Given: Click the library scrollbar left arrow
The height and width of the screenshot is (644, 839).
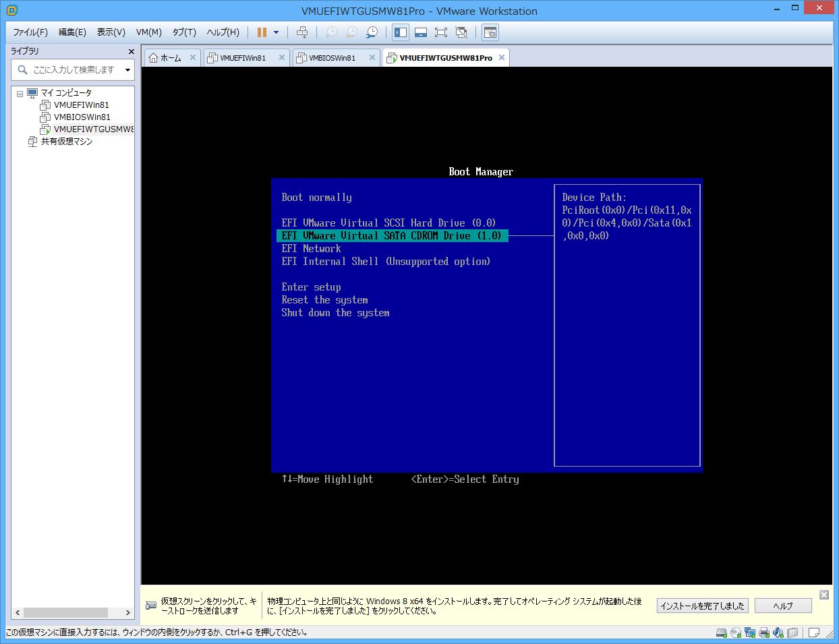Looking at the screenshot, I should (18, 613).
